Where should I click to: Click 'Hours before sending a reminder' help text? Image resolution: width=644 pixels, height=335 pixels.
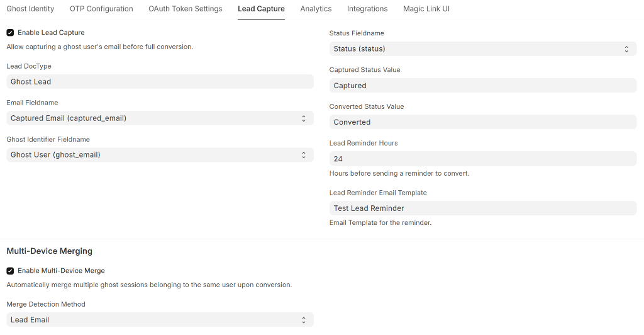399,173
